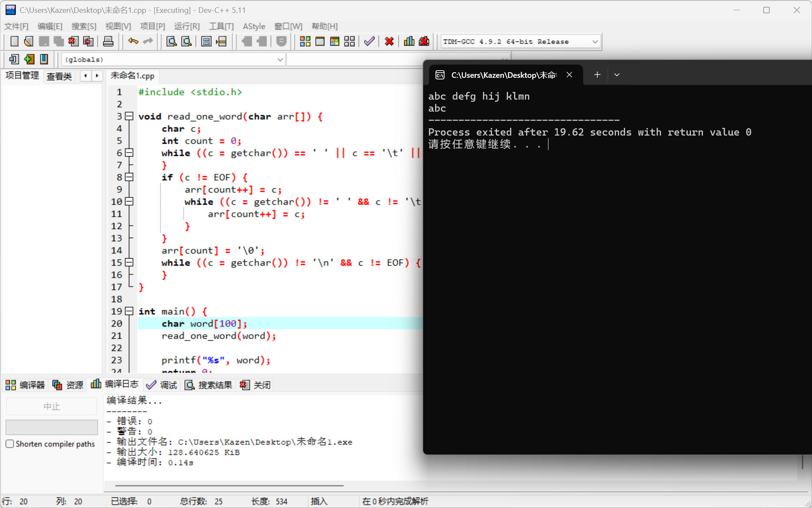This screenshot has width=812, height=508.
Task: Open the 文件[F] menu
Action: coord(16,27)
